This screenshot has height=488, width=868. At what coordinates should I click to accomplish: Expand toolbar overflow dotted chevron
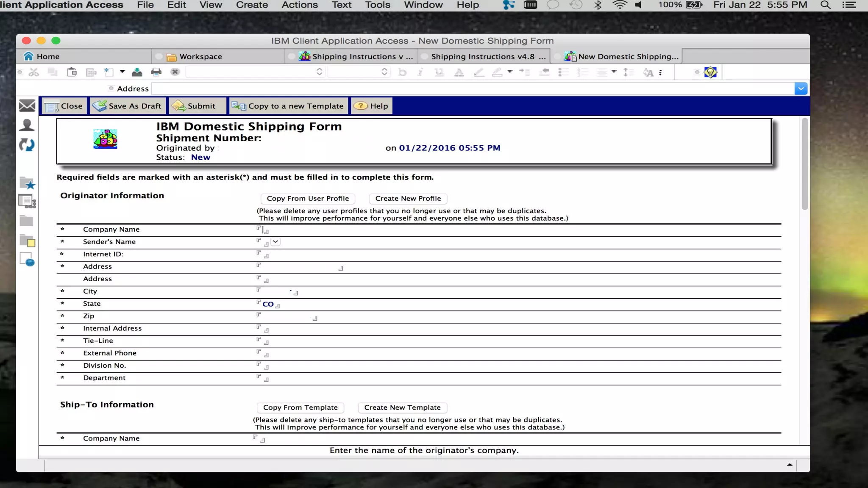pyautogui.click(x=660, y=73)
